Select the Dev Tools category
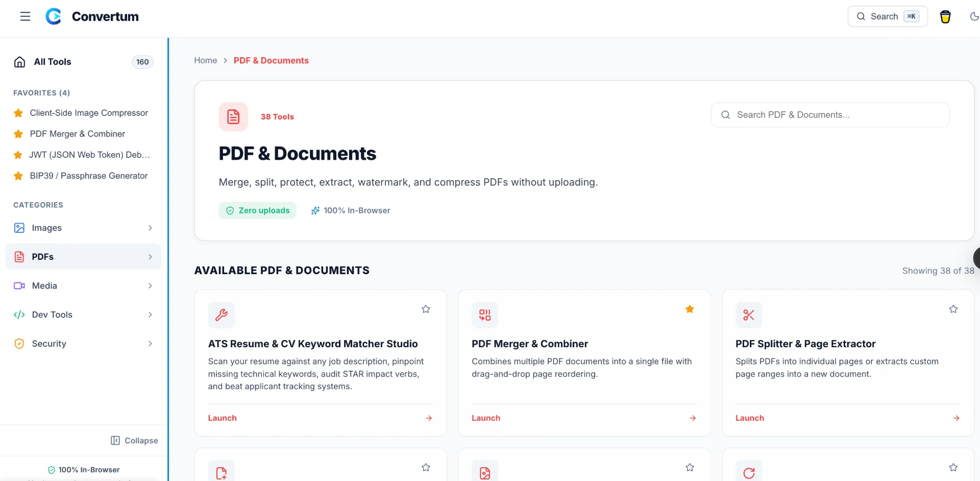The height and width of the screenshot is (481, 980). [x=83, y=315]
